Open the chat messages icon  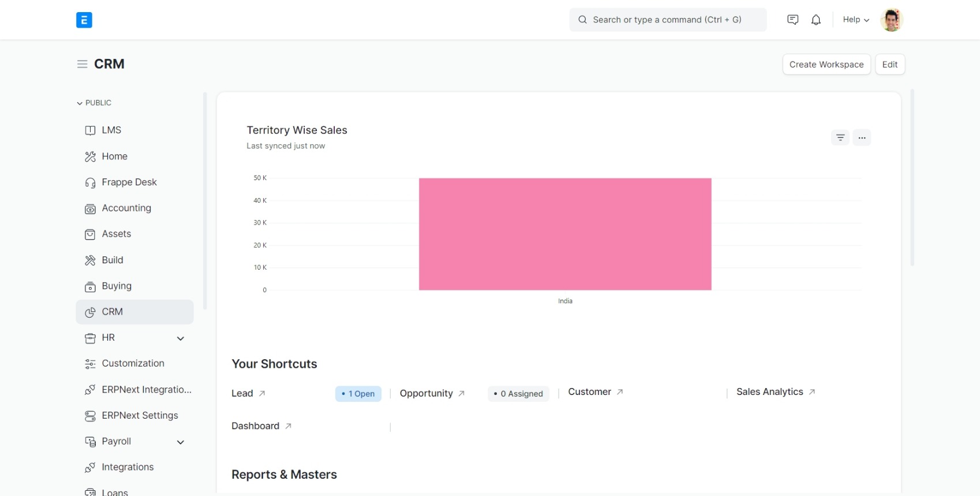click(x=793, y=20)
